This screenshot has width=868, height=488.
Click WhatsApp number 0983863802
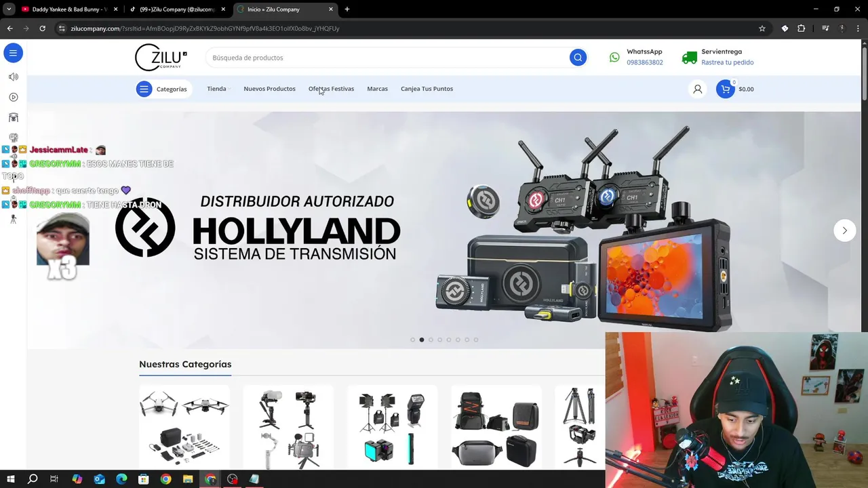pyautogui.click(x=645, y=62)
